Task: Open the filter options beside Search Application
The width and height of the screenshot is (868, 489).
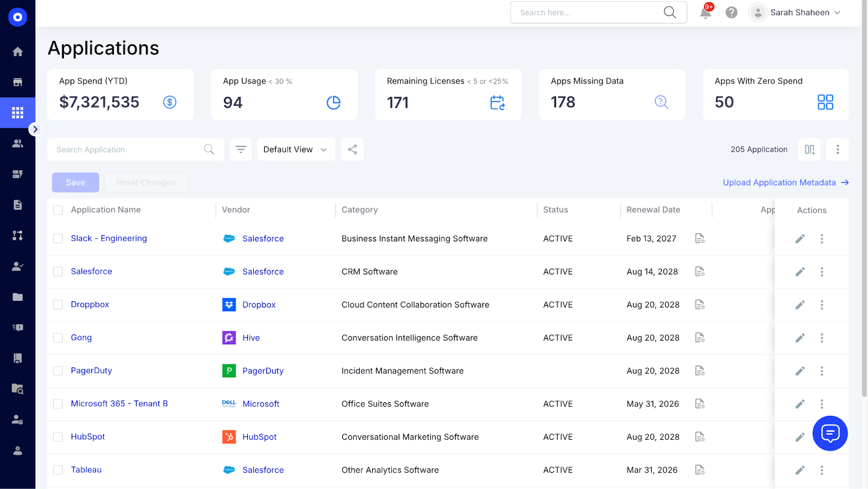Action: (240, 149)
